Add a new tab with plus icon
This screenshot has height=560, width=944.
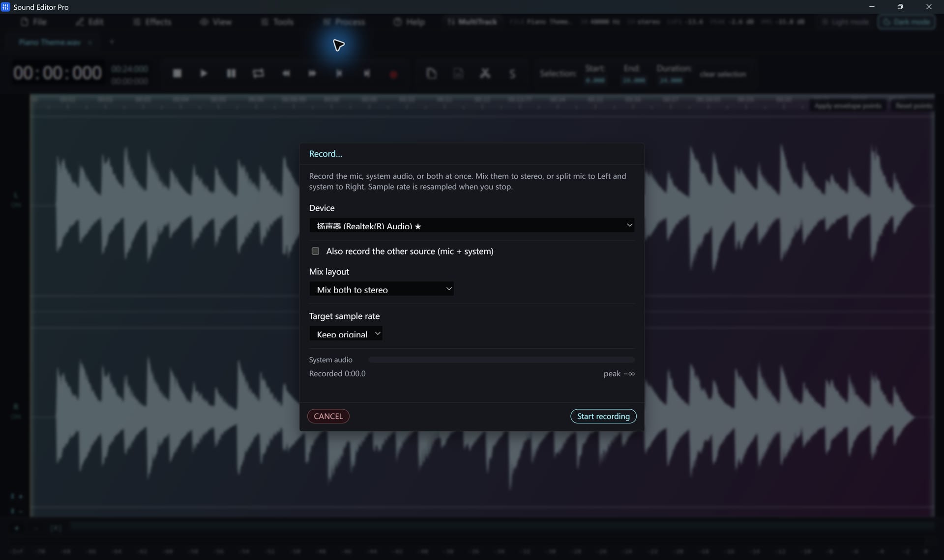pyautogui.click(x=112, y=42)
